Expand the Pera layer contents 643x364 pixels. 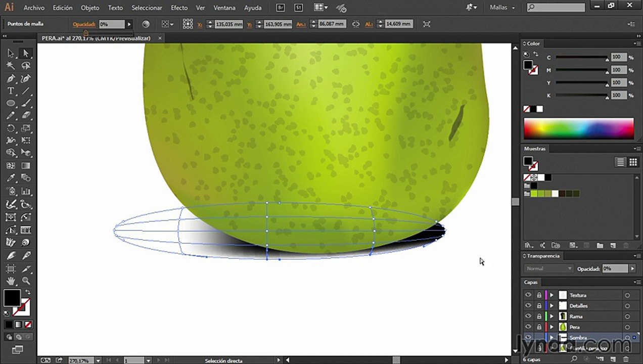tap(552, 327)
